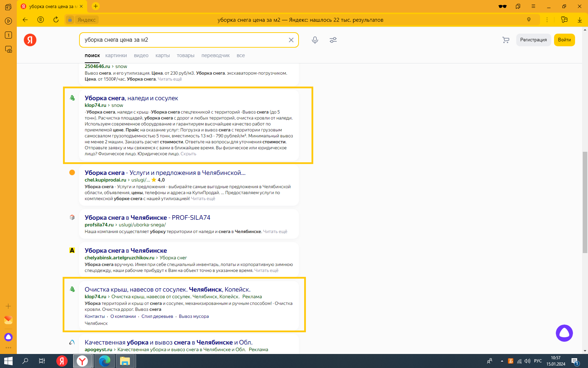Open Windows Start menu
588x368 pixels.
[x=8, y=361]
